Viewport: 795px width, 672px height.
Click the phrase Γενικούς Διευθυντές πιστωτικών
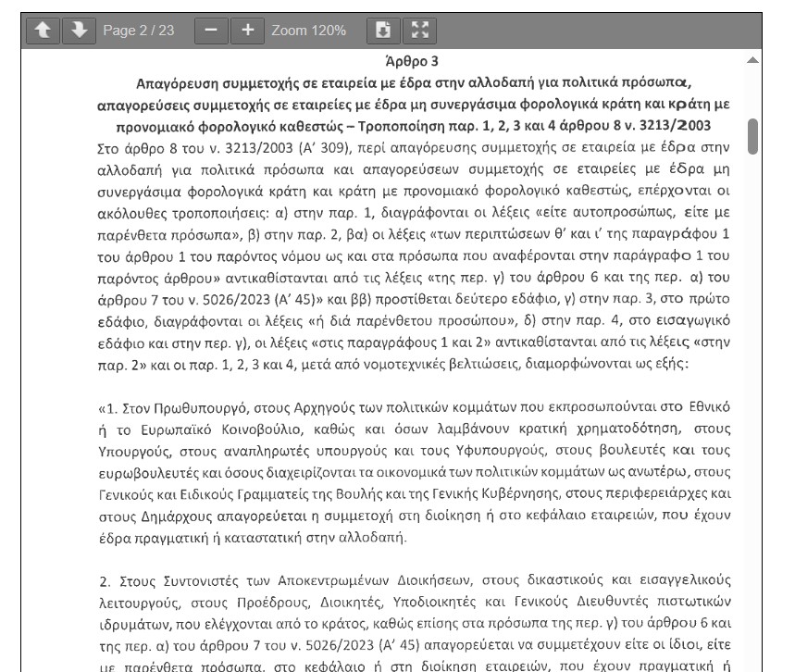point(627,602)
